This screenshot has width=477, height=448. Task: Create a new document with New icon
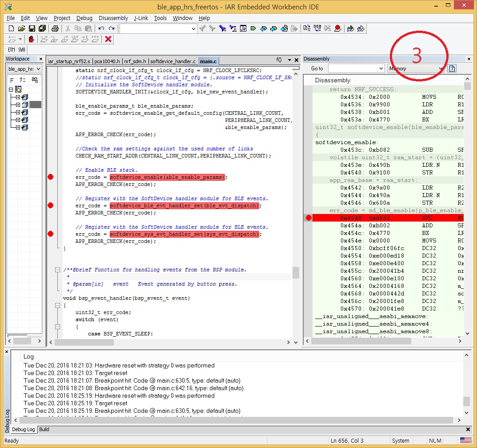point(11,28)
